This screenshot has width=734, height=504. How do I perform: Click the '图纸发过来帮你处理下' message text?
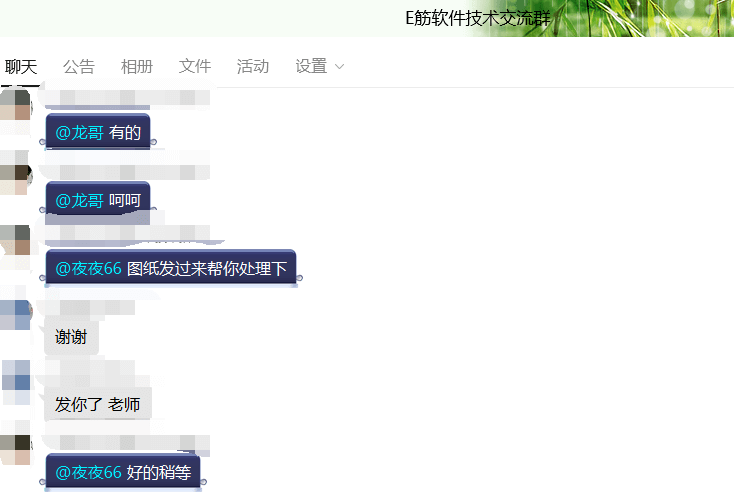[x=207, y=268]
